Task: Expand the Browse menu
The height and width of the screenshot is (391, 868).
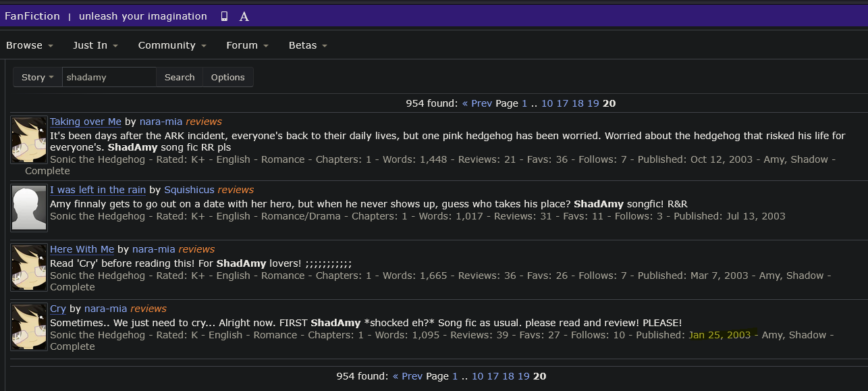Action: tap(29, 45)
